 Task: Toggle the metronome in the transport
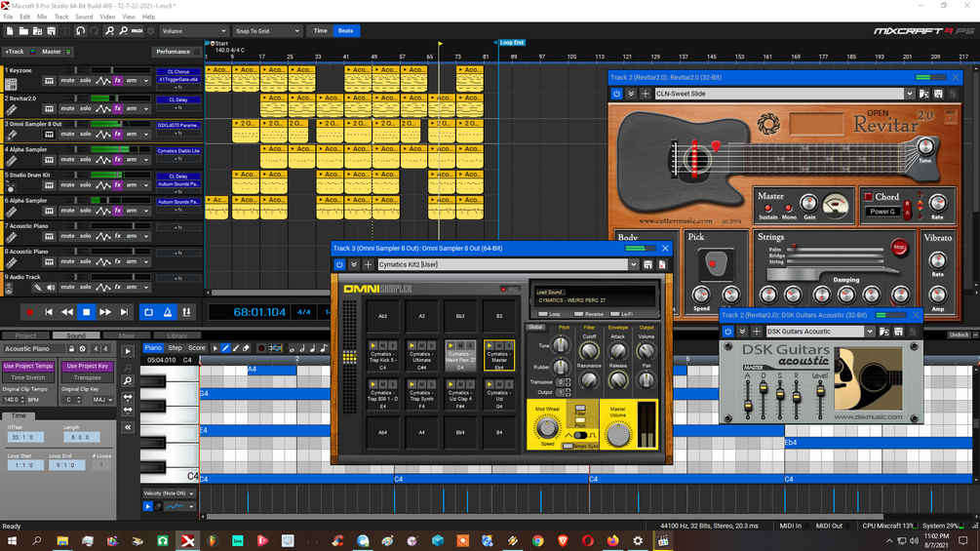[x=168, y=312]
